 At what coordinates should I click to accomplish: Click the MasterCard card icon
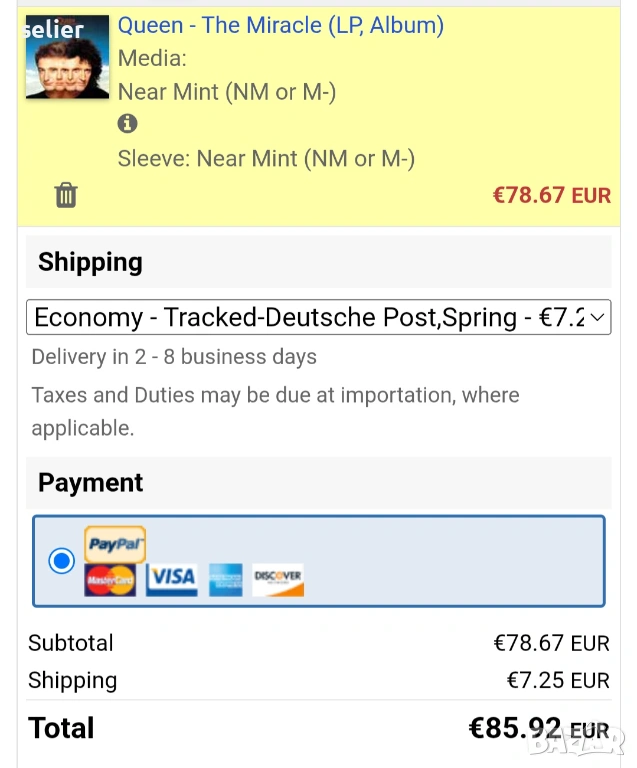tap(110, 579)
